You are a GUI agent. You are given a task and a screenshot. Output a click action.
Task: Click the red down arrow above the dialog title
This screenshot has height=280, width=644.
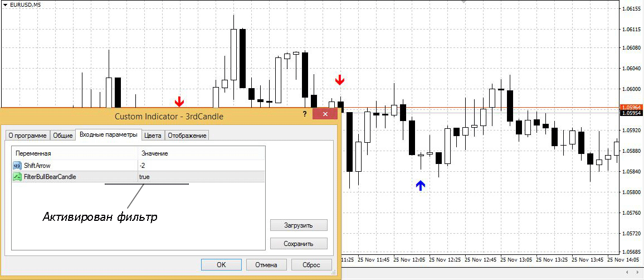click(x=179, y=102)
